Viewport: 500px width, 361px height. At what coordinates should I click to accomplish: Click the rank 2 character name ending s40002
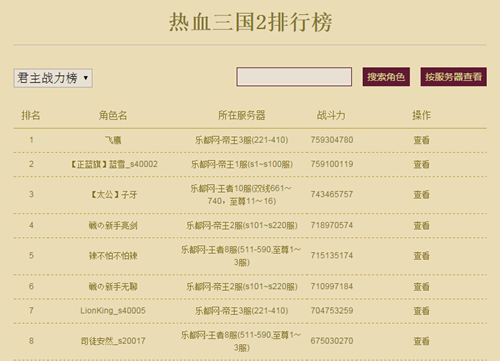[x=113, y=164]
